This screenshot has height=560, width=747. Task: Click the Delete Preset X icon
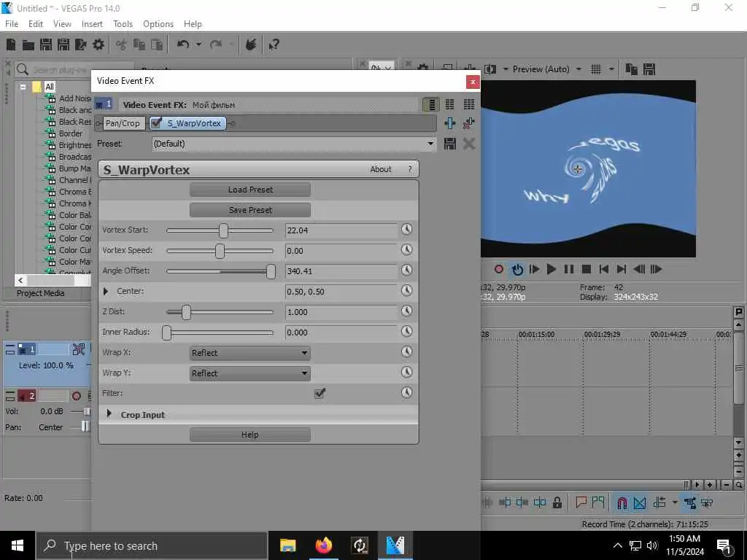click(469, 144)
